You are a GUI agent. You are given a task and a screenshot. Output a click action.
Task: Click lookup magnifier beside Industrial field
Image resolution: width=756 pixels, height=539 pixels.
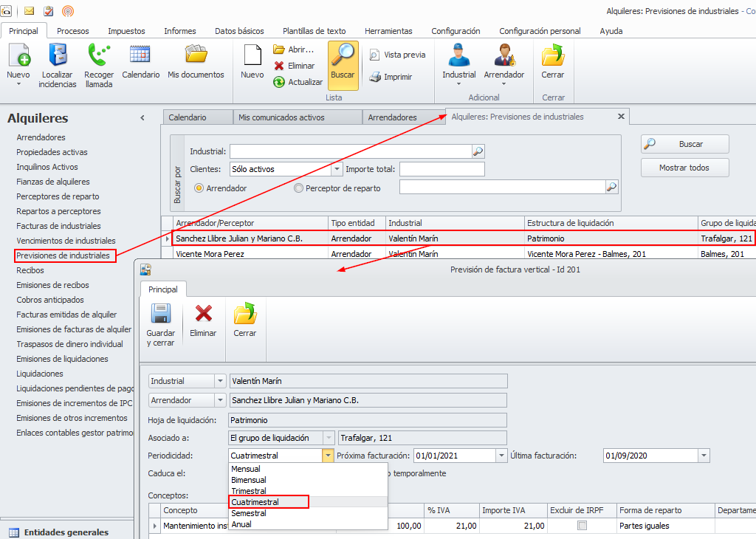[478, 151]
